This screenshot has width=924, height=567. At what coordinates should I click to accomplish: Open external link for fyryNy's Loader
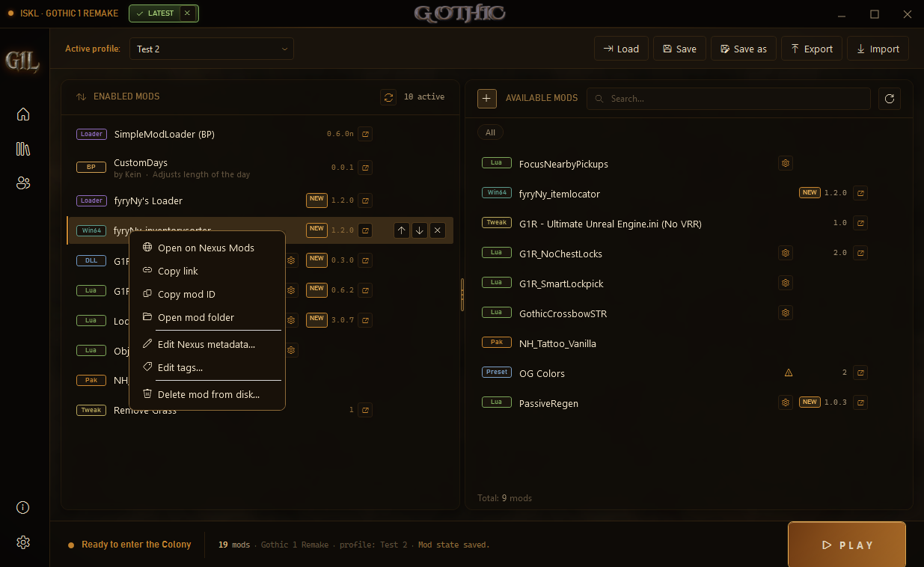[365, 200]
